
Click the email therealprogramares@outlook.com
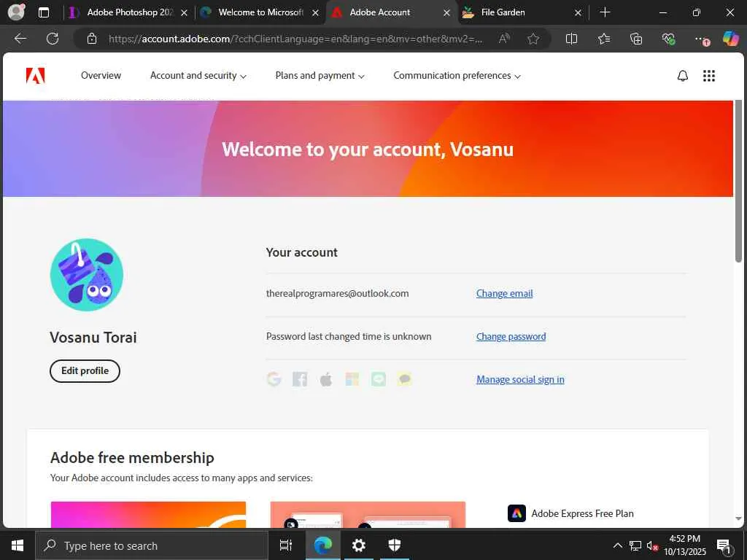click(x=337, y=293)
